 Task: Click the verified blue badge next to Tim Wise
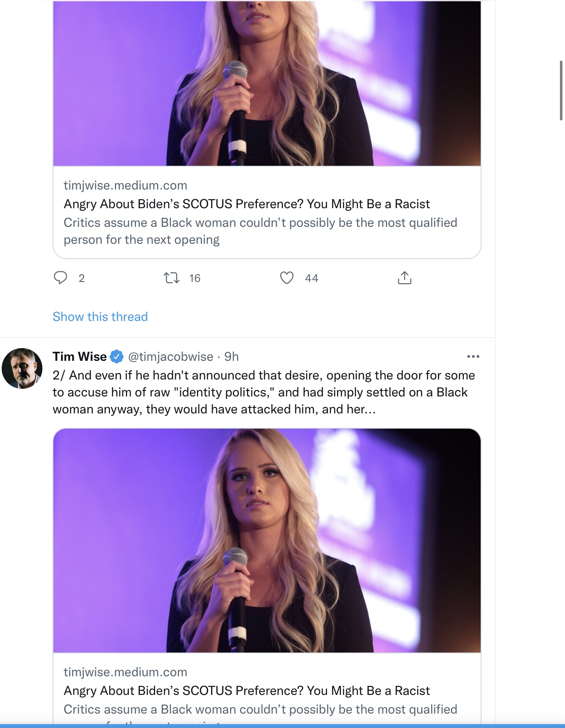117,357
